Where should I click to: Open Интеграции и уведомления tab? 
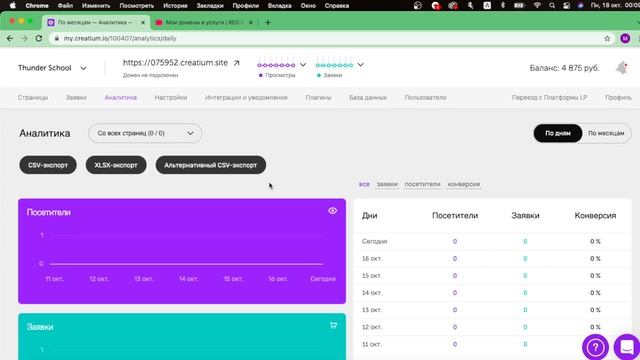[x=246, y=98]
